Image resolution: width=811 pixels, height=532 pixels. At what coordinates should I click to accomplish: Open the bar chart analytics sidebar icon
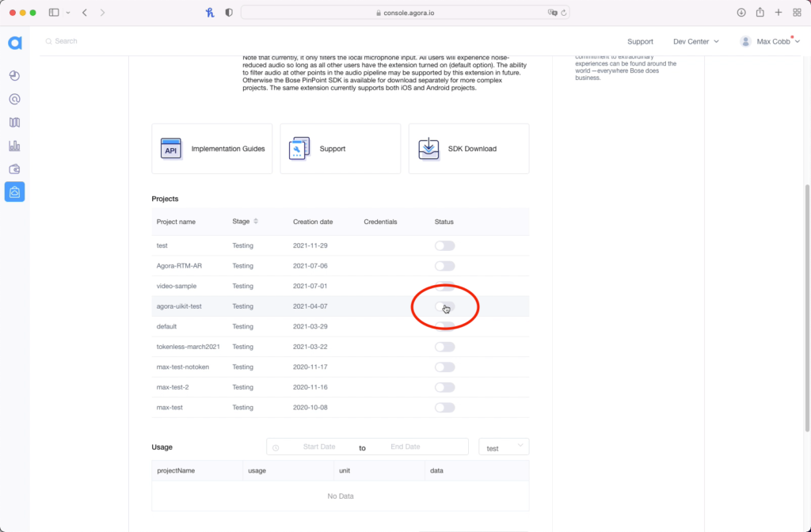pos(14,146)
